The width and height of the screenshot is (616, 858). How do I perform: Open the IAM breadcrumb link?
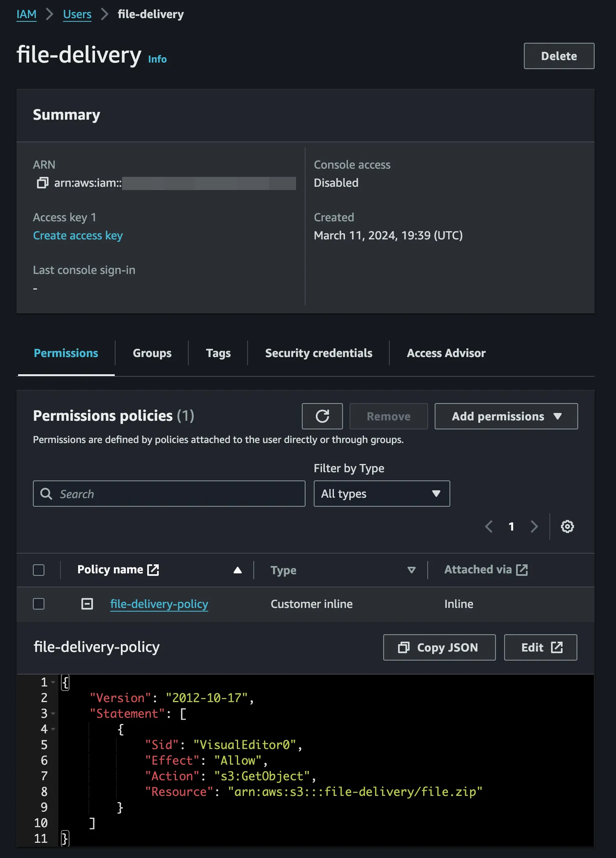(x=26, y=14)
